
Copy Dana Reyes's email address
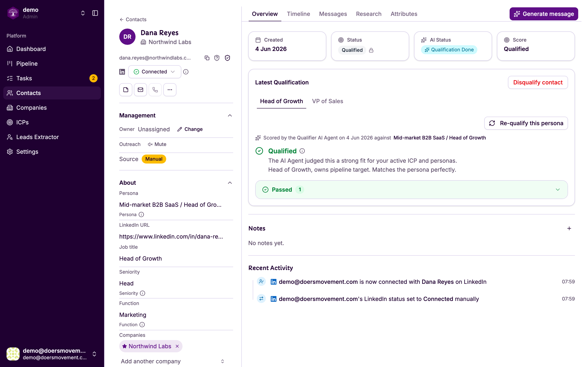point(207,58)
